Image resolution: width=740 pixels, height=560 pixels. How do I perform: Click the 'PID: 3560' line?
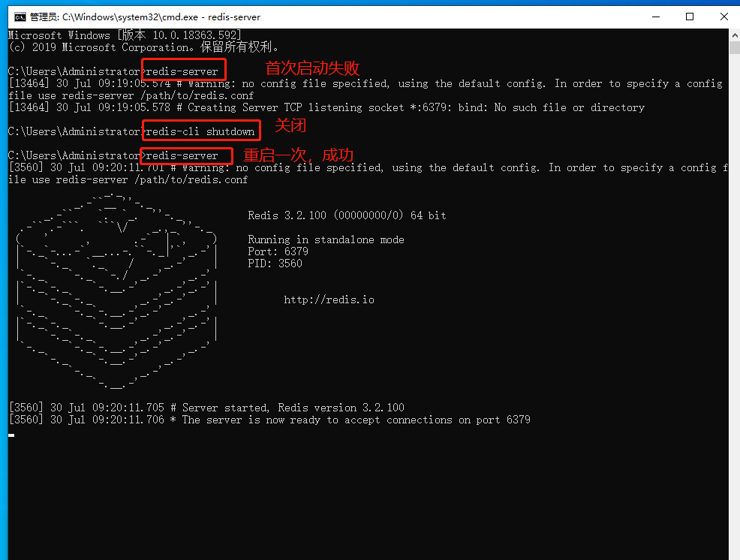pyautogui.click(x=275, y=263)
